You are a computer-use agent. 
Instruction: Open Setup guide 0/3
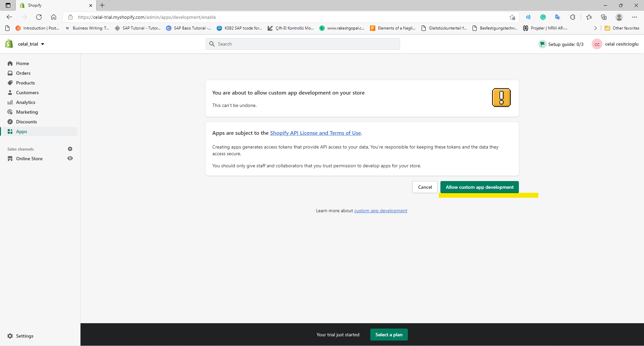pyautogui.click(x=561, y=44)
